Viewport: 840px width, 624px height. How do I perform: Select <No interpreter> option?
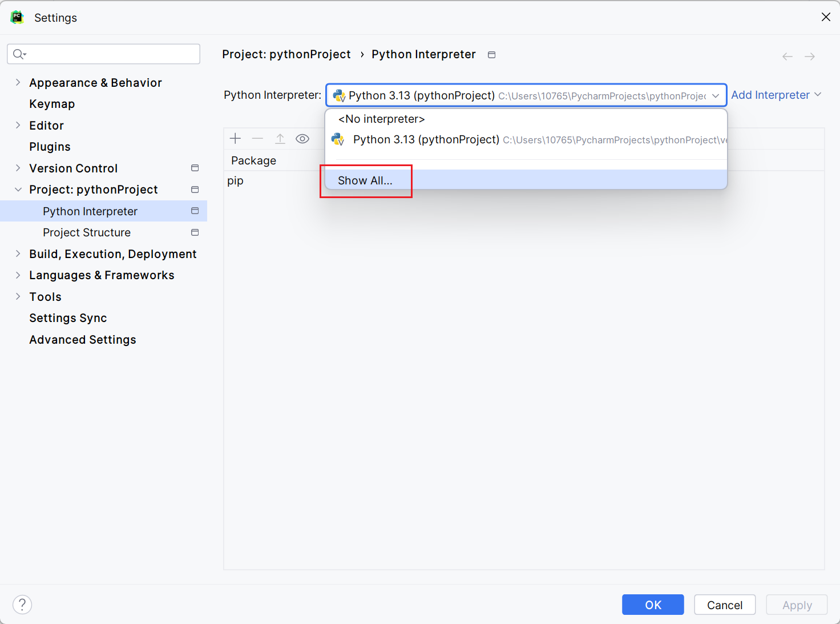526,119
